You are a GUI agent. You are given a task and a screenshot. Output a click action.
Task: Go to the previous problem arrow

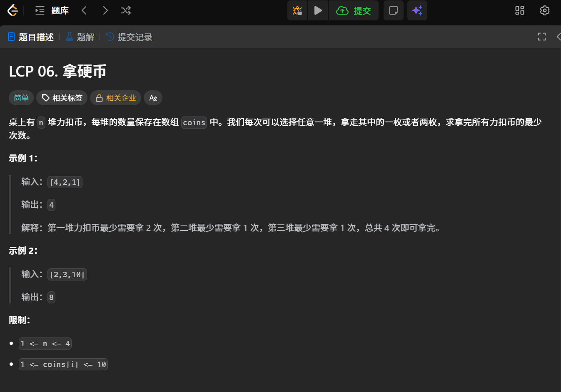pos(84,10)
